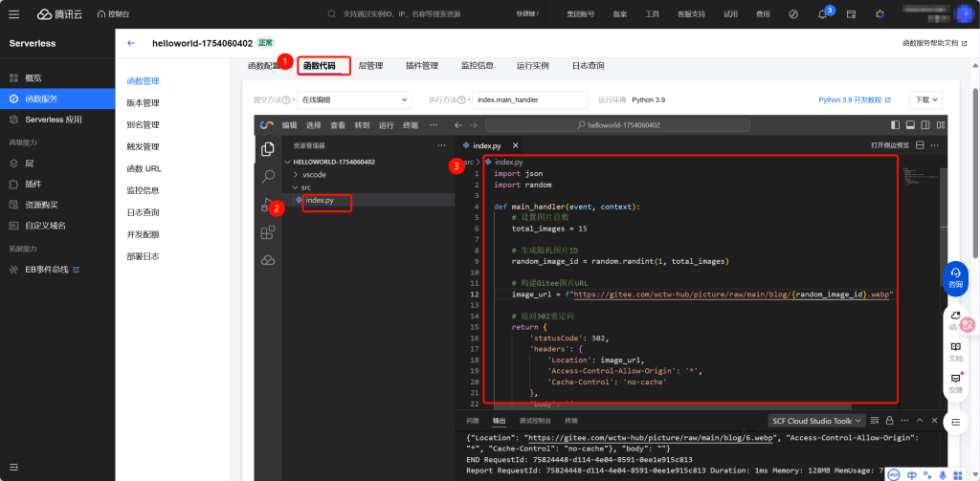
Task: Open 触发管理 in the function submenu
Action: (143, 147)
